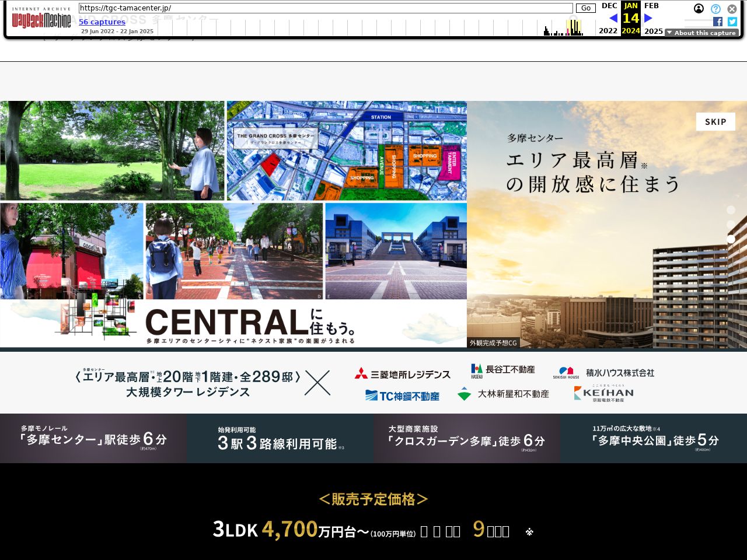Click the 外観完成予想CG caption
The width and height of the screenshot is (747, 560).
click(x=493, y=343)
